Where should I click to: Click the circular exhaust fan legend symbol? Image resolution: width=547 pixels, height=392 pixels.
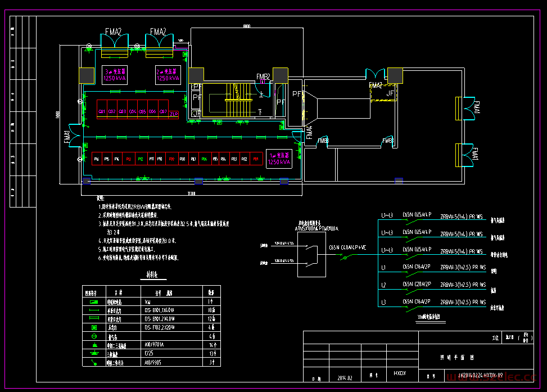[x=94, y=336]
